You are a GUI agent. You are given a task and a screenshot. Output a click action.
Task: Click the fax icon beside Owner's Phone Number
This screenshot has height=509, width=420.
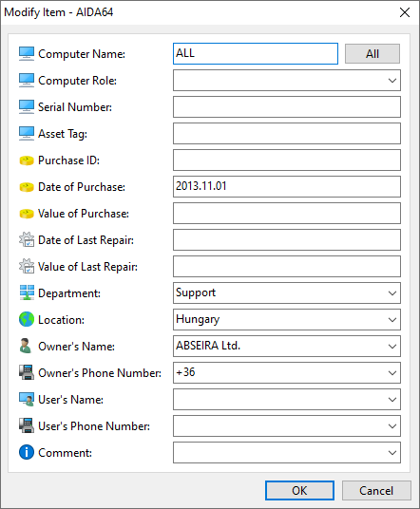pos(27,372)
